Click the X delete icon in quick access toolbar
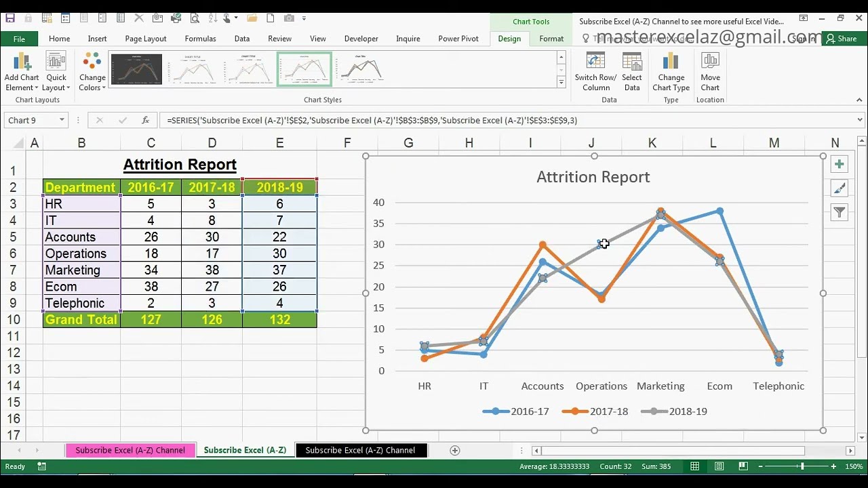This screenshot has height=488, width=868. pyautogui.click(x=139, y=18)
